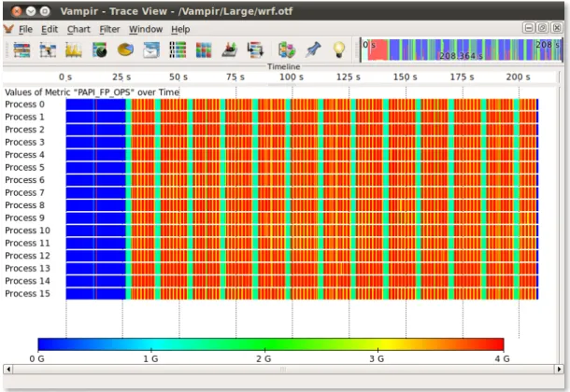This screenshot has height=392, width=570.
Task: Click the 175 s timeline tick label
Action: (462, 77)
